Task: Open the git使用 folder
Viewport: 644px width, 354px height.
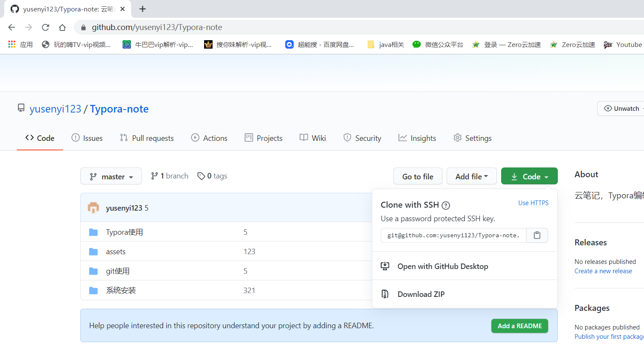Action: coord(117,271)
